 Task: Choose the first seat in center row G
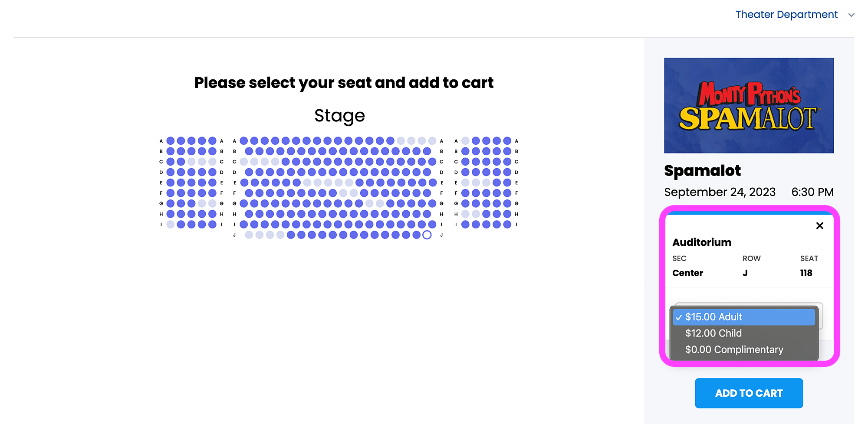244,204
